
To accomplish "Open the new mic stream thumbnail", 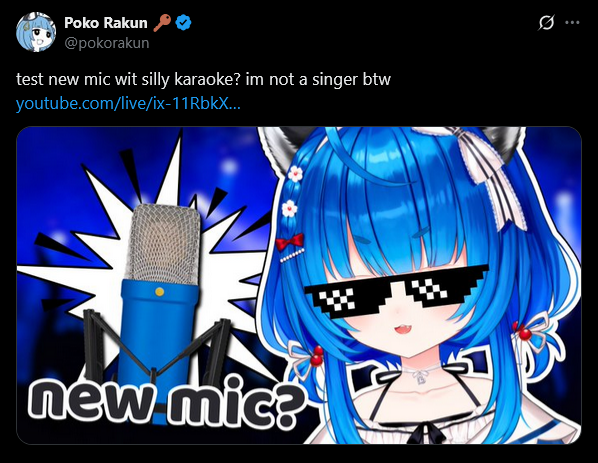I will 299,285.
